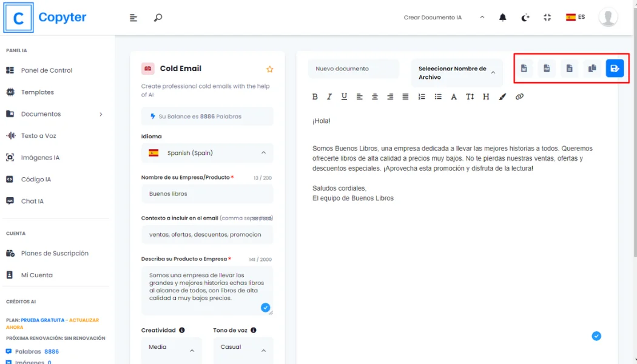Open the notifications bell

[502, 18]
